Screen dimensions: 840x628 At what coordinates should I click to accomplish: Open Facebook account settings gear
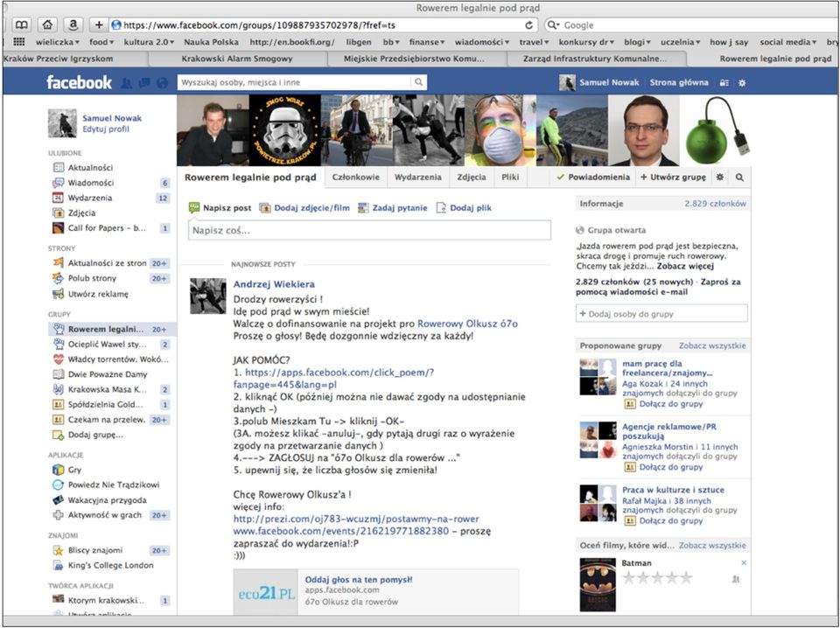click(742, 83)
